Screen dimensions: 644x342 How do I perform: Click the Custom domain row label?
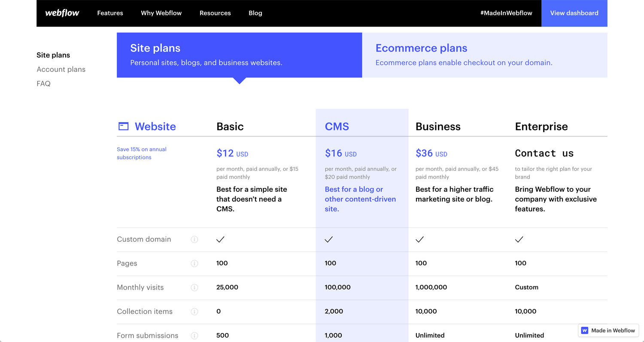pos(144,239)
